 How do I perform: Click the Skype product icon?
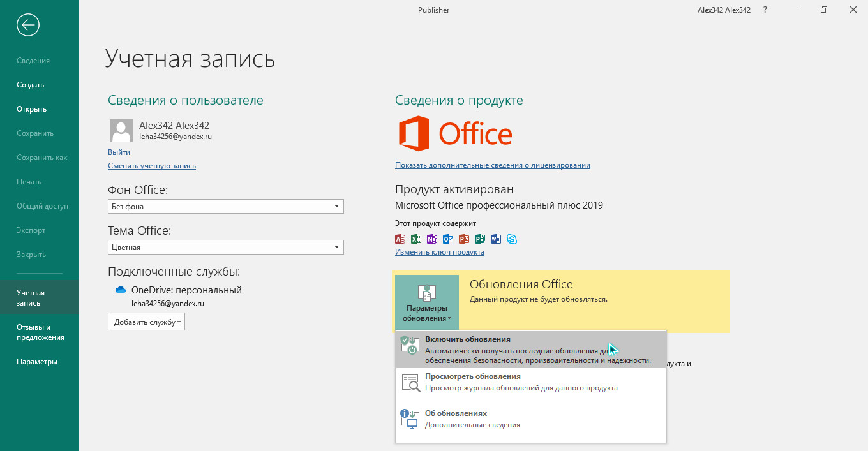click(x=512, y=239)
